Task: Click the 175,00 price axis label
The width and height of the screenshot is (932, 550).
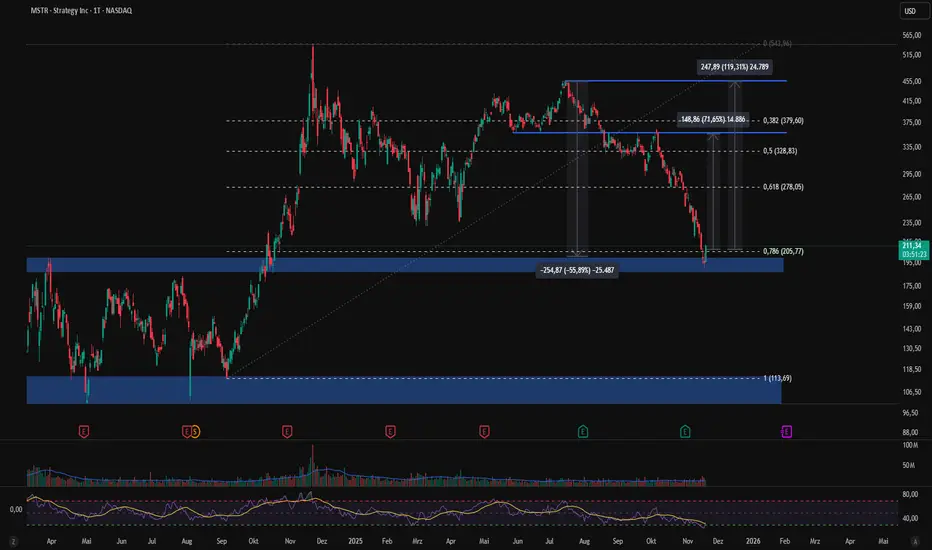Action: click(x=911, y=286)
